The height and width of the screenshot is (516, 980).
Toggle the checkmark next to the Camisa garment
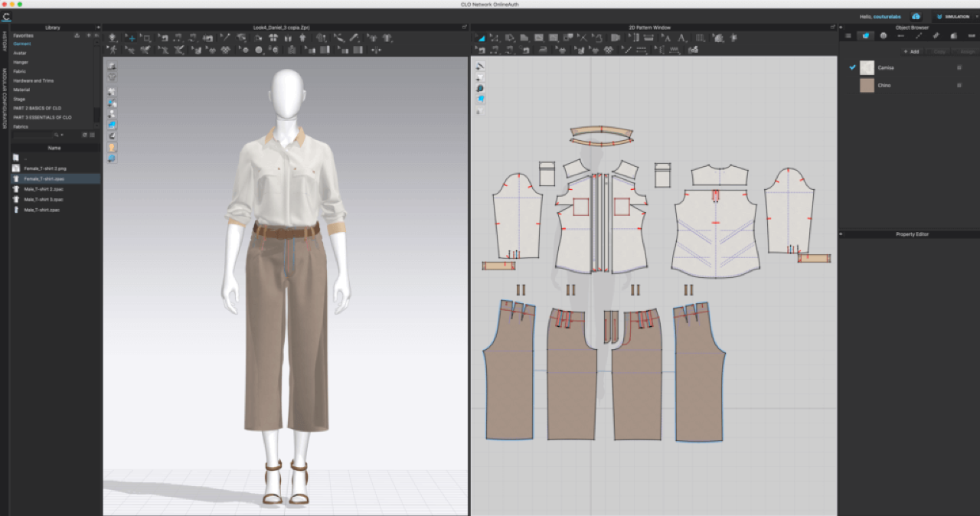pyautogui.click(x=852, y=67)
